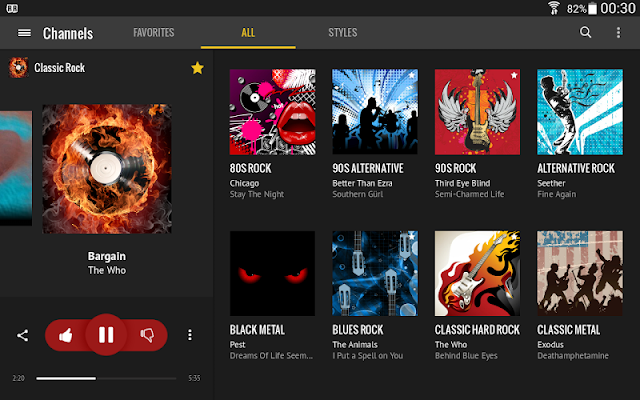Give thumbs up to the song
This screenshot has height=400, width=640.
click(x=66, y=335)
